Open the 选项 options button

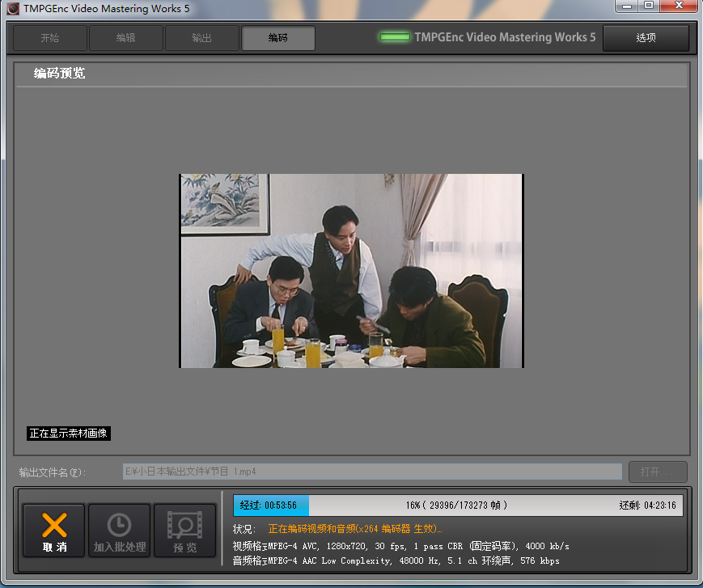(x=646, y=38)
